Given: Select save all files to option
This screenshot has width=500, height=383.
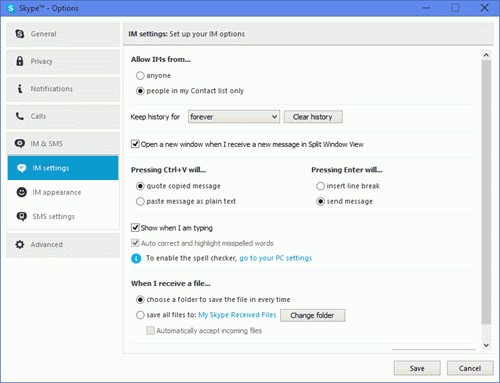Looking at the screenshot, I should pyautogui.click(x=140, y=315).
